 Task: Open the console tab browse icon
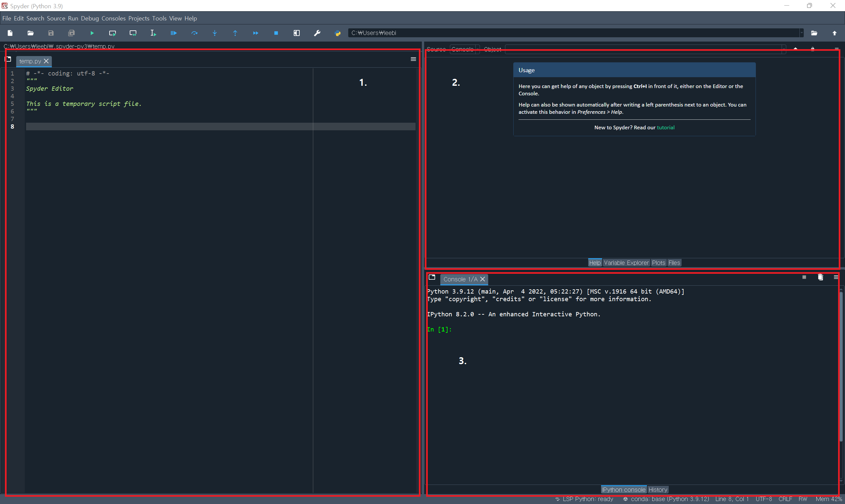pyautogui.click(x=432, y=277)
